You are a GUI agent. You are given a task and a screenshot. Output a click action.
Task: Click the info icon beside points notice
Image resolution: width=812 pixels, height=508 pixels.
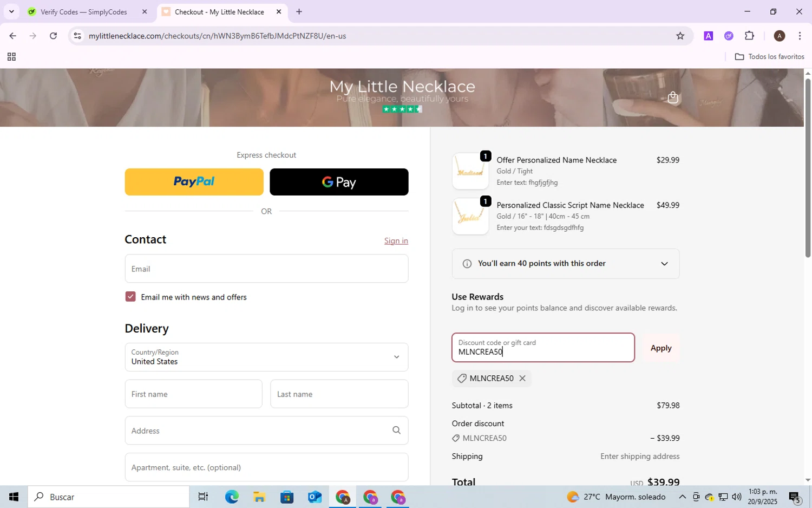pos(467,264)
